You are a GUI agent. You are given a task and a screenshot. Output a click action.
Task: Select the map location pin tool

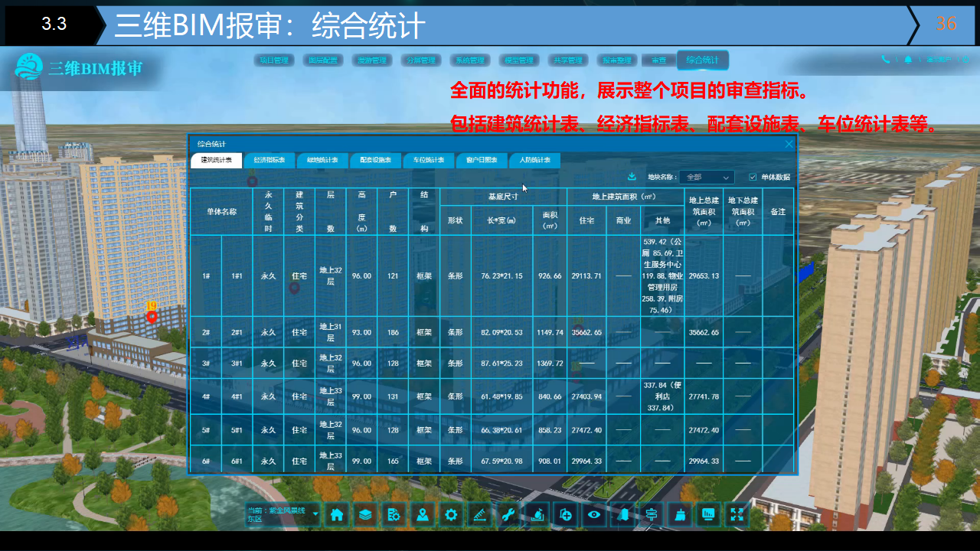(423, 515)
